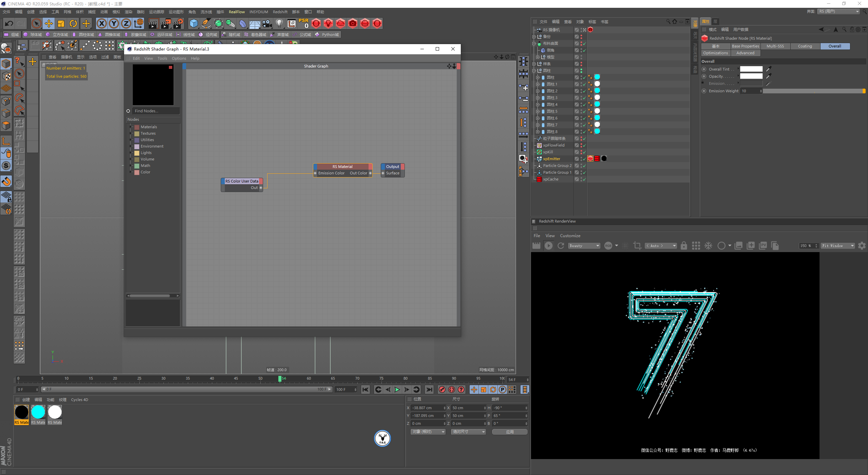The image size is (868, 475).
Task: Open the Tools menu in Shader Graph
Action: click(x=162, y=58)
